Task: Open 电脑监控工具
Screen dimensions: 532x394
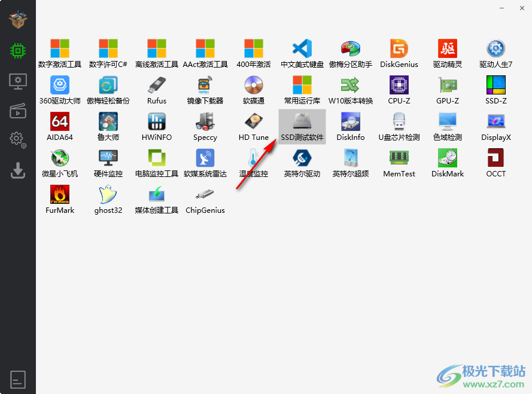Action: [x=157, y=163]
